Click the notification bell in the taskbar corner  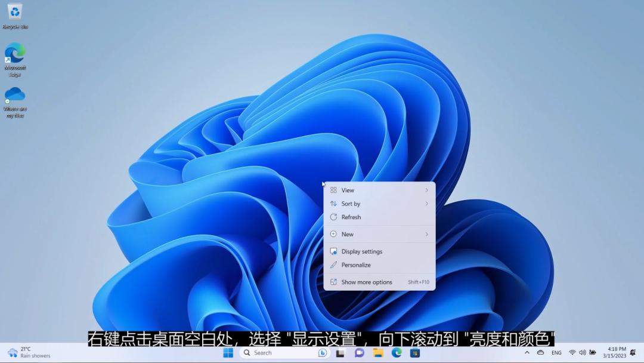pyautogui.click(x=633, y=352)
